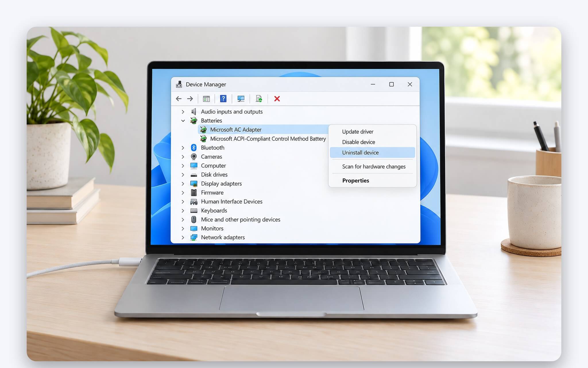Screen dimensions: 588x368
Task: Go back with the left arrow toolbar icon
Action: coord(179,99)
